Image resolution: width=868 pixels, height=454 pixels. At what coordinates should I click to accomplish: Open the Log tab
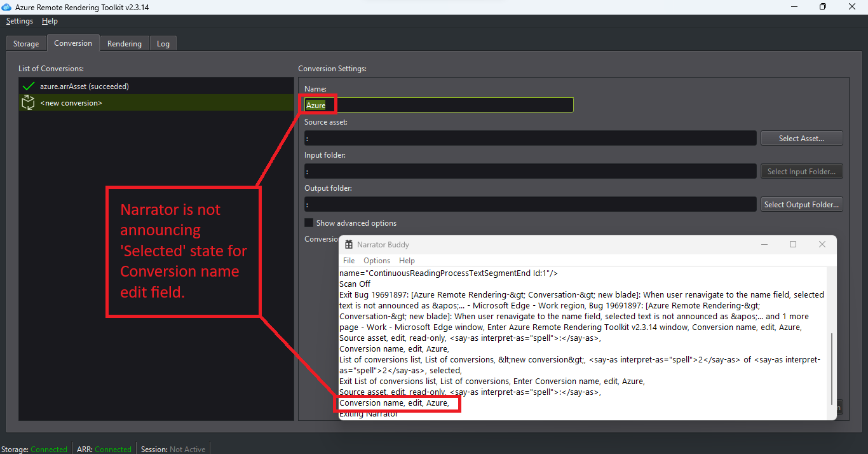[x=163, y=44]
